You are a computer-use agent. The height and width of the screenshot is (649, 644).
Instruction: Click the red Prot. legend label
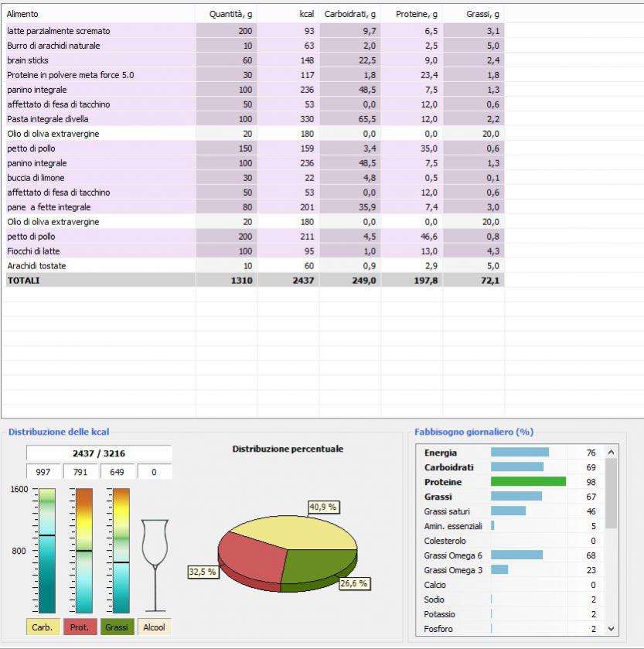[80, 627]
